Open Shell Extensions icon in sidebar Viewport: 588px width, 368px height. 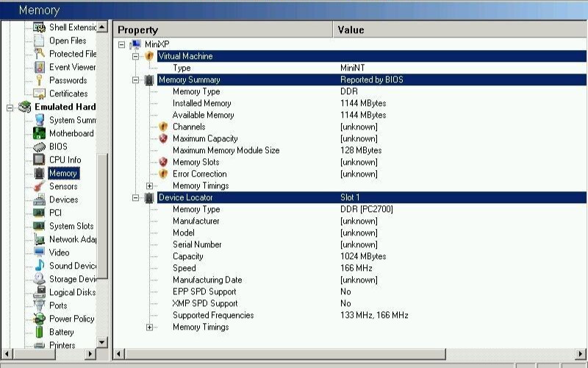39,27
